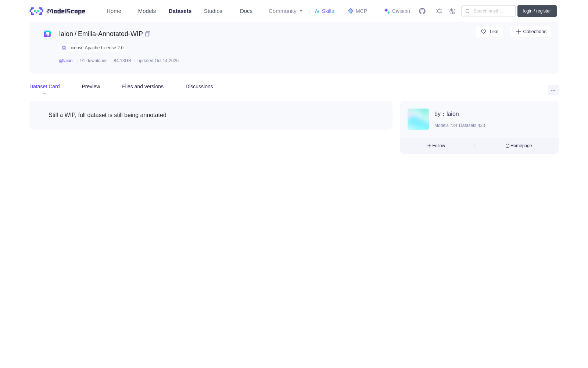Click the heart Like button

489,32
